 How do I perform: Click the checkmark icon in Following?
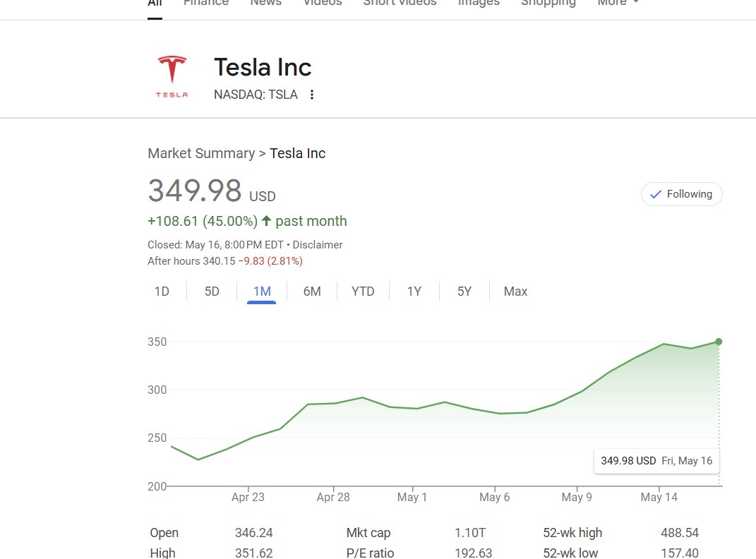(x=655, y=194)
